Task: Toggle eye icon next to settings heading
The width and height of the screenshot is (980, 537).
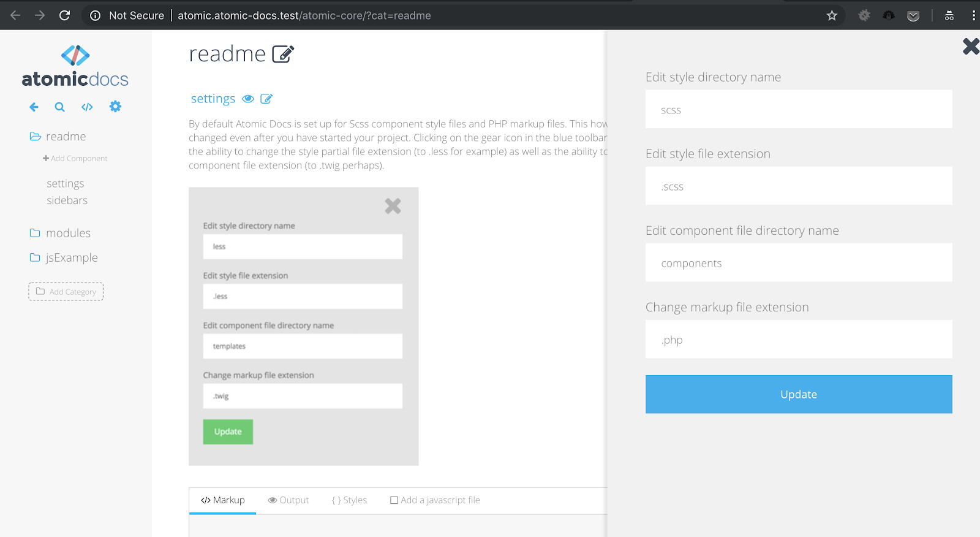Action: point(248,99)
